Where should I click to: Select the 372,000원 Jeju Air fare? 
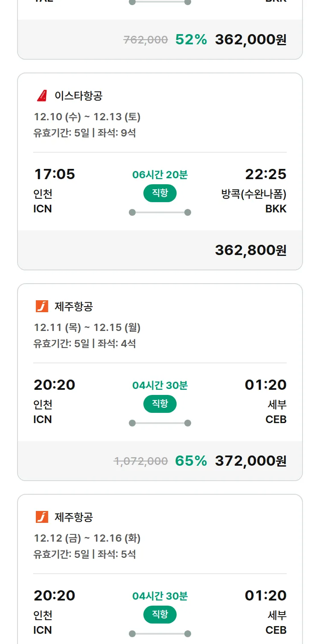(x=250, y=461)
